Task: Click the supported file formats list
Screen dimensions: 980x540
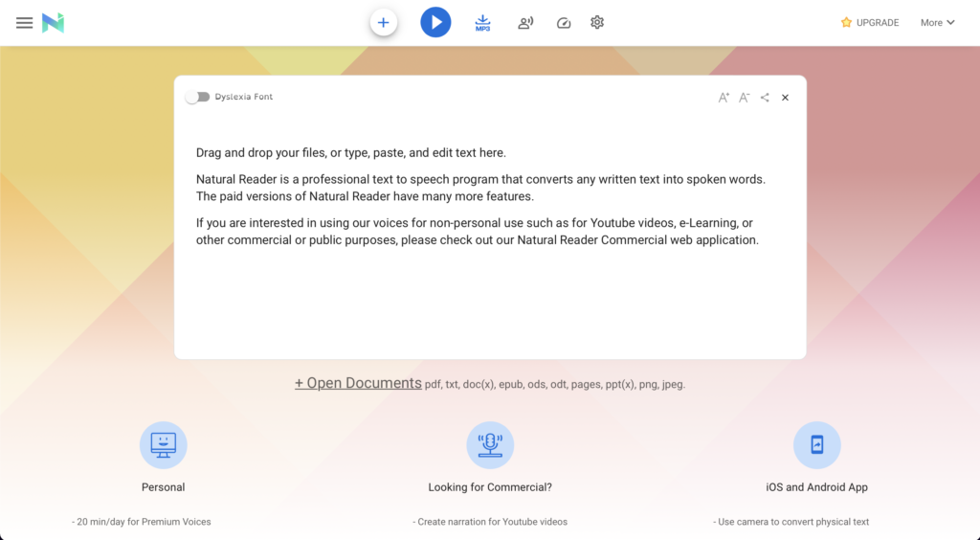Action: 555,384
